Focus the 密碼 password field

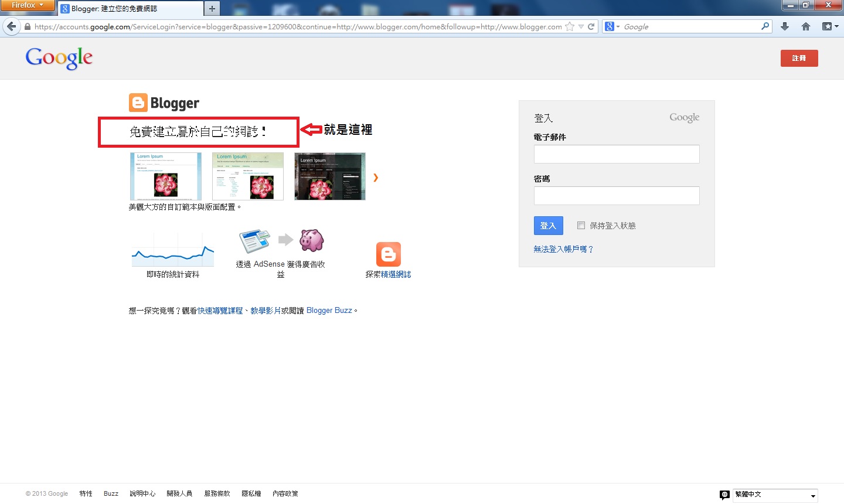coord(617,196)
